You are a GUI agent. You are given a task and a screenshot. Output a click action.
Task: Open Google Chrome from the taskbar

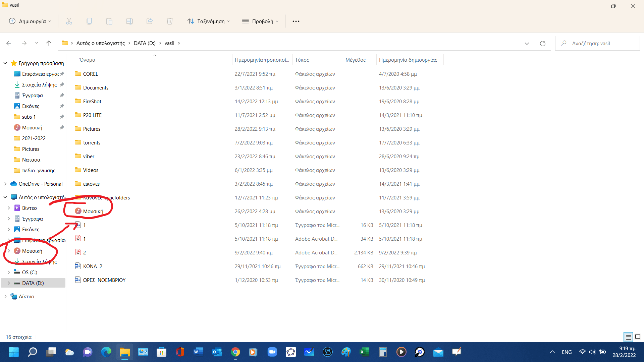click(235, 352)
